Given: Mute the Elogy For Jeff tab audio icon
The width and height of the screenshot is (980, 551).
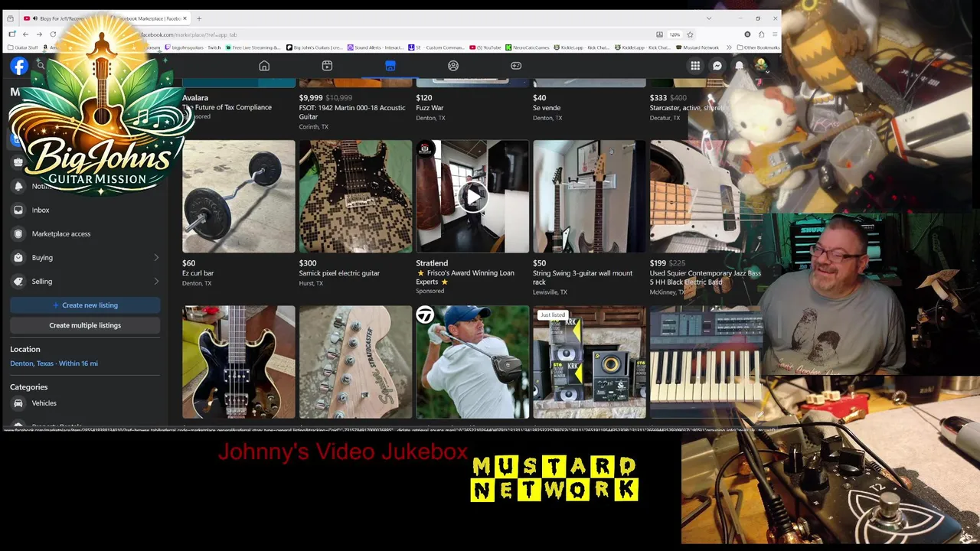Looking at the screenshot, I should [x=35, y=18].
